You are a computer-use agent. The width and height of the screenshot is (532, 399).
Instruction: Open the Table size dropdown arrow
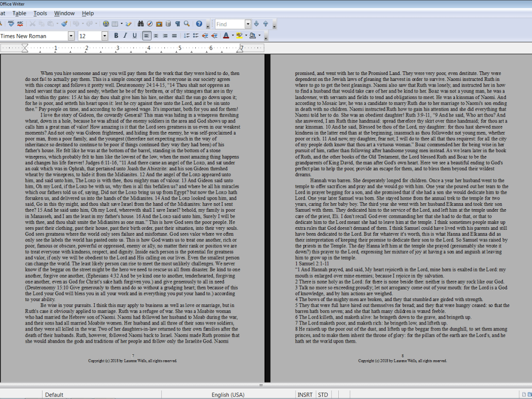point(121,24)
